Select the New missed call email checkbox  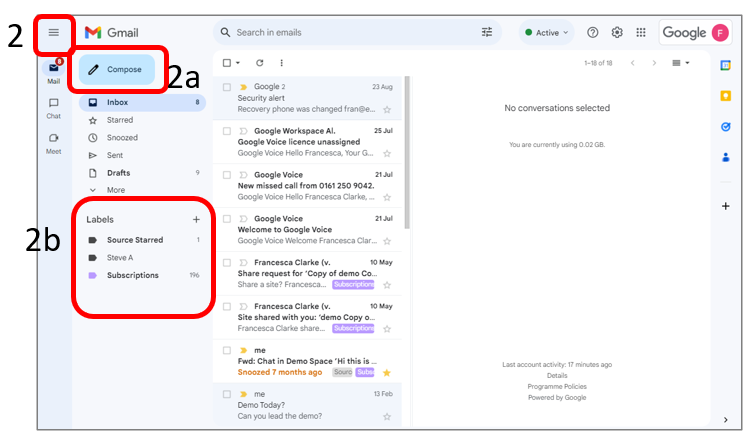227,175
